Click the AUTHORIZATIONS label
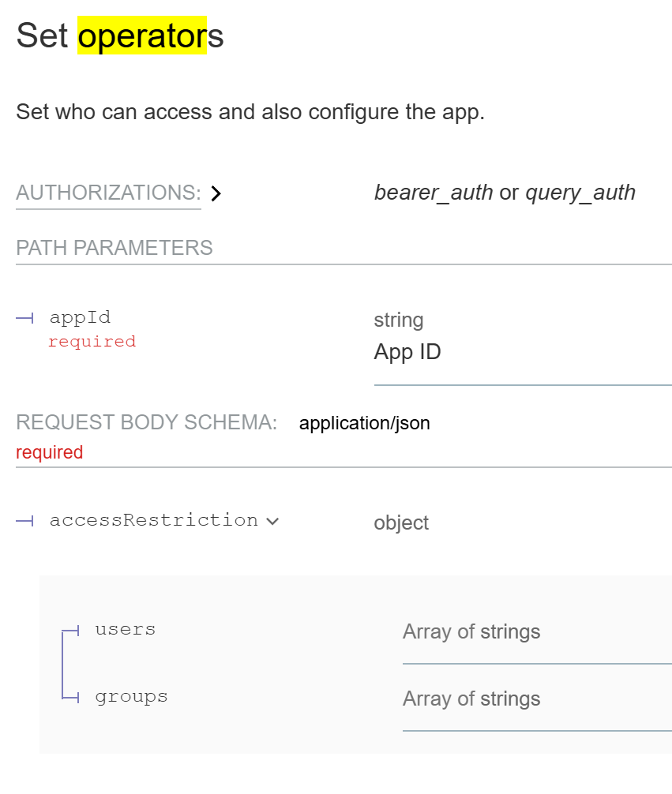Viewport: 672px width, 794px height. point(108,193)
